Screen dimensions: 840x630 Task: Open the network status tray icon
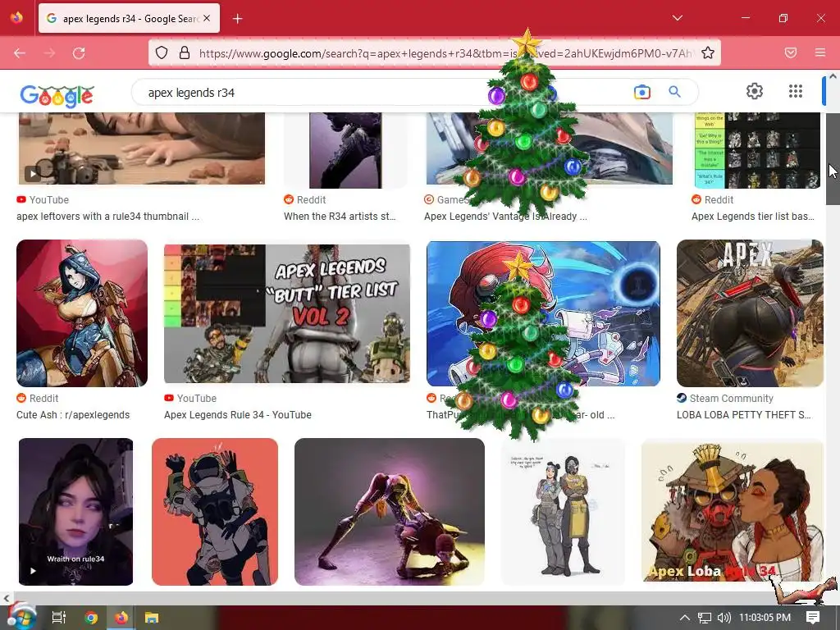(705, 618)
